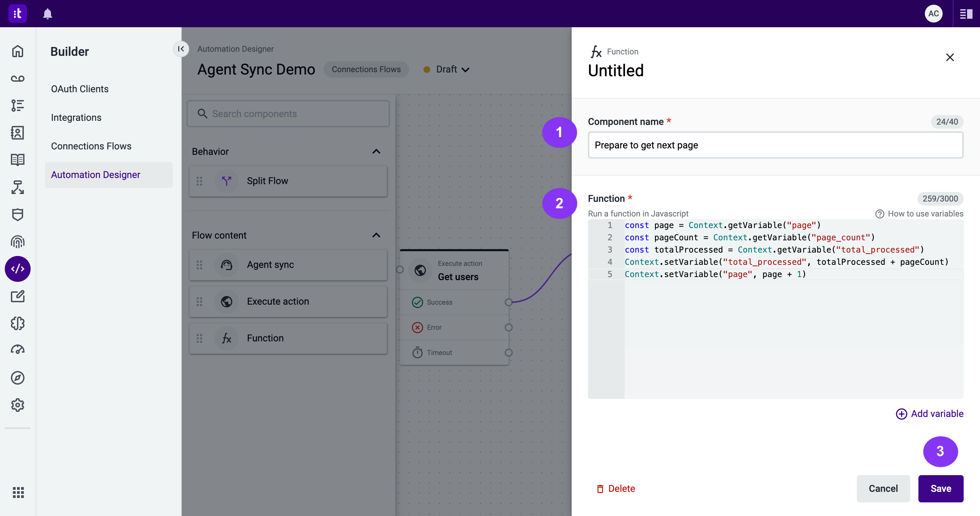Click the Split Flow behavior icon

click(x=227, y=181)
